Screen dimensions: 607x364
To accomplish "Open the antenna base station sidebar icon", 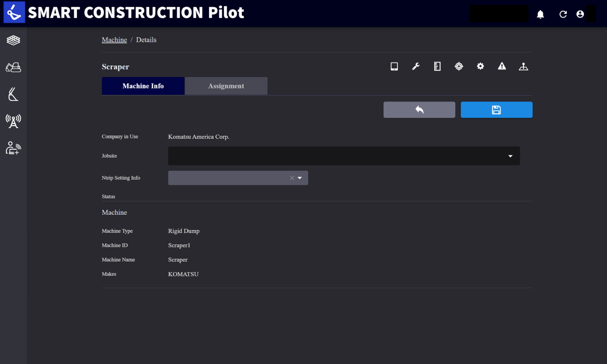I will [x=13, y=121].
